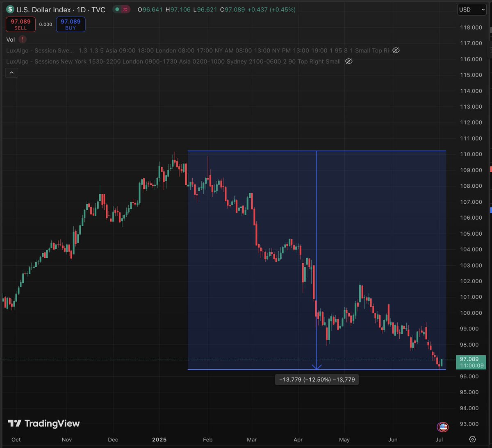
Task: Open chart settings gear at bottom right
Action: point(472,439)
